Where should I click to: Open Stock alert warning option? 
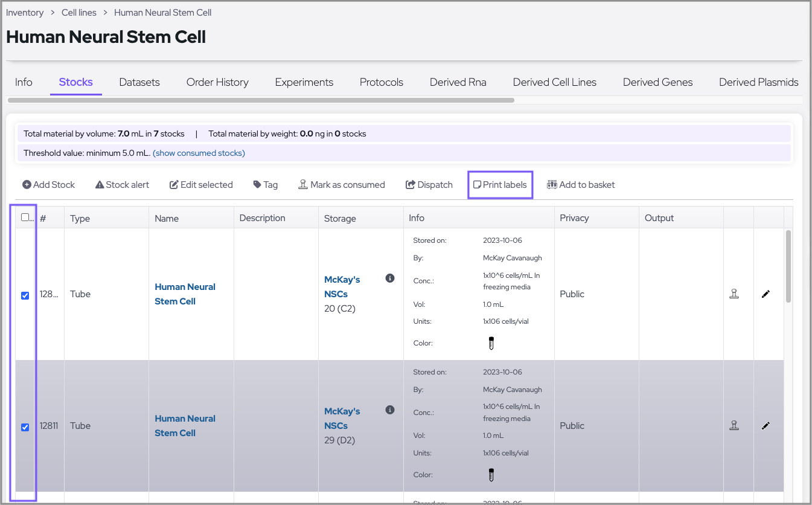pos(122,185)
